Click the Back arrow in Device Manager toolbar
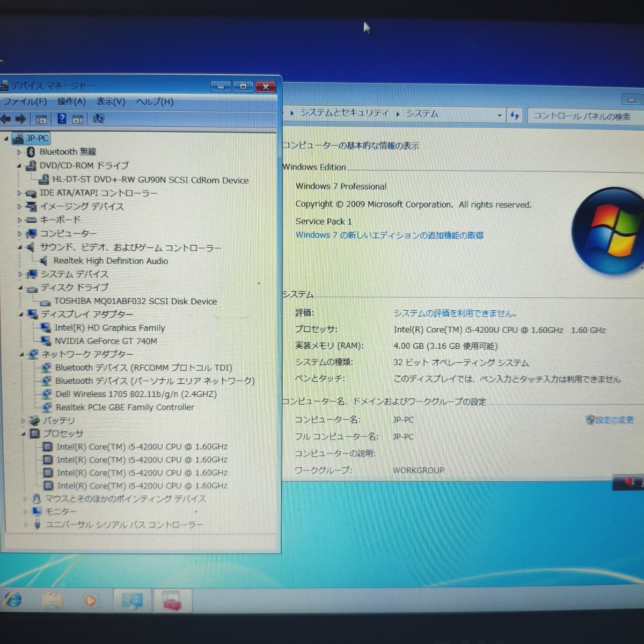This screenshot has width=644, height=644. click(6, 119)
